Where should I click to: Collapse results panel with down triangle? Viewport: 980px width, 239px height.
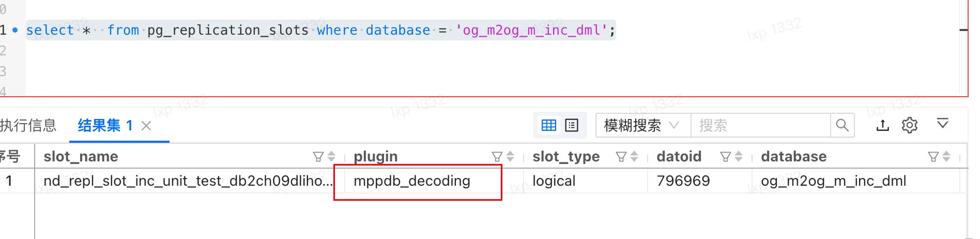point(943,124)
